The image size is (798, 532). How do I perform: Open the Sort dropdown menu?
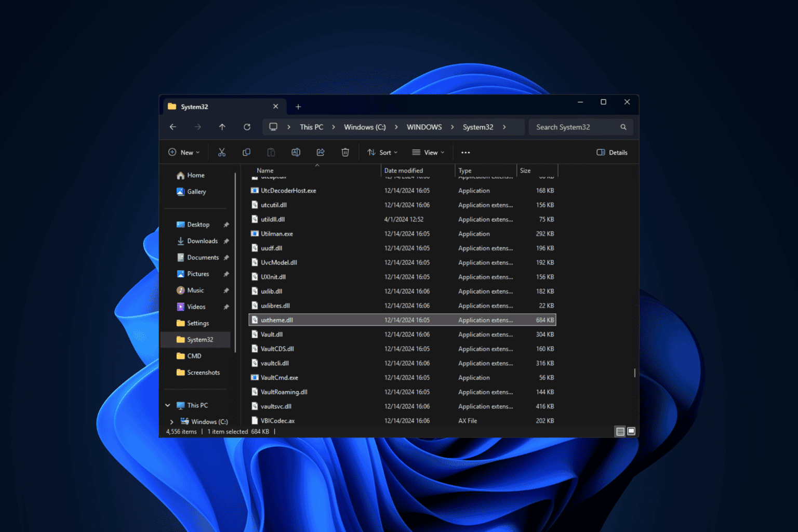(x=382, y=152)
